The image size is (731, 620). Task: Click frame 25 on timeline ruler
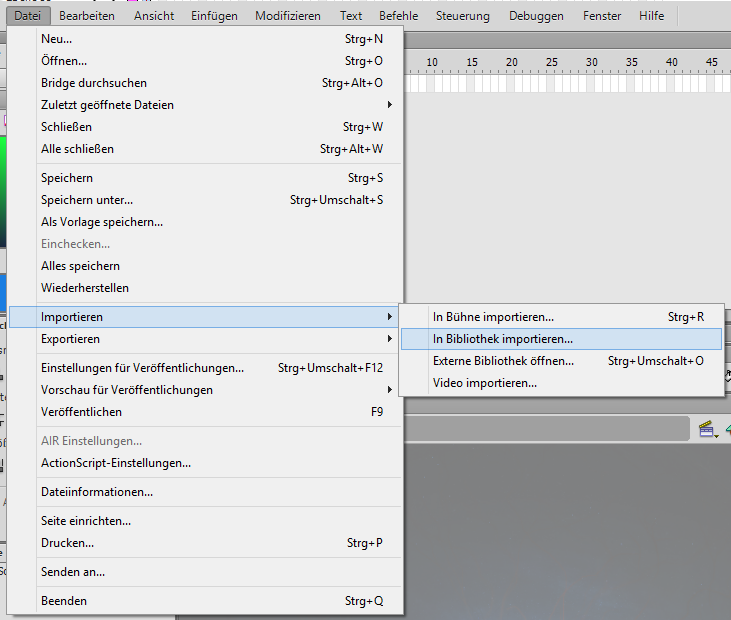pyautogui.click(x=552, y=62)
